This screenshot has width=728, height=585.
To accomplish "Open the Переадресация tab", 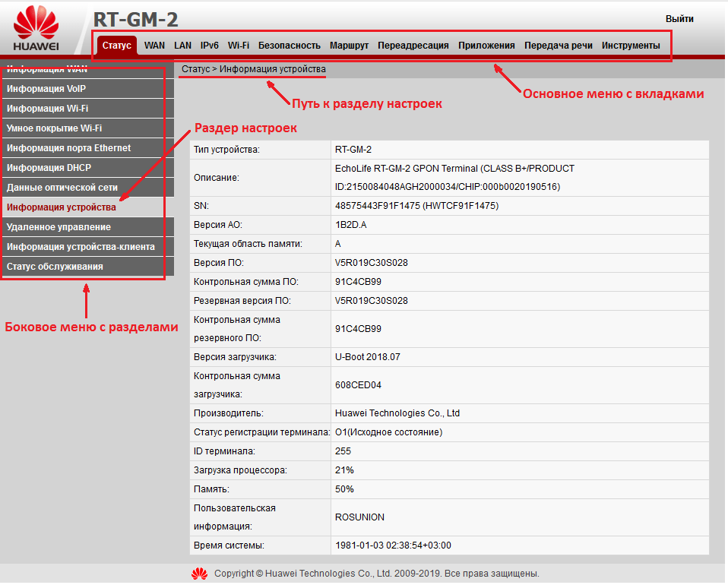I will [413, 46].
